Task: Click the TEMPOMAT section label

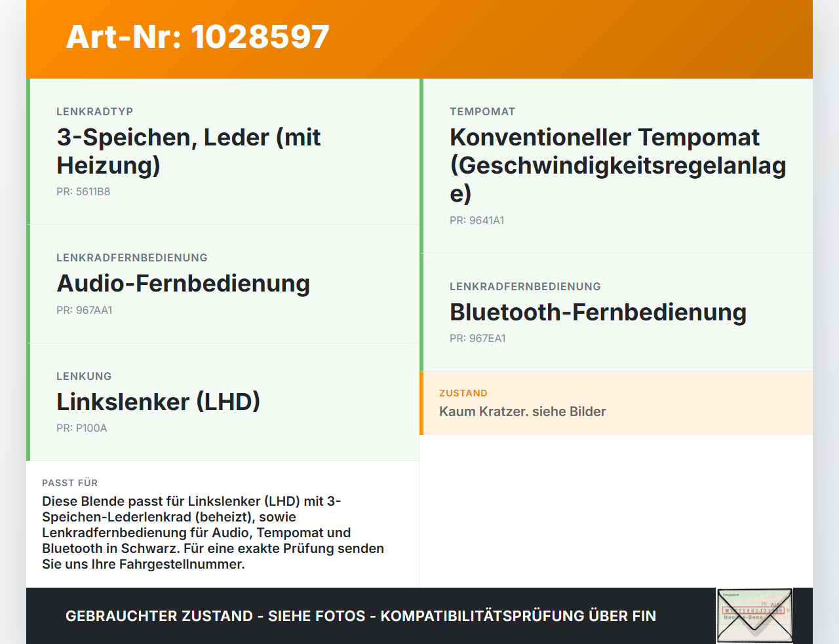Action: tap(482, 111)
